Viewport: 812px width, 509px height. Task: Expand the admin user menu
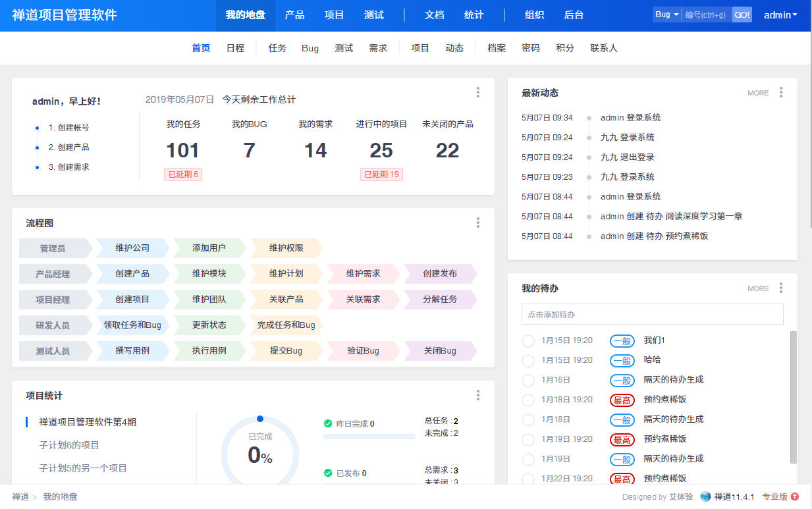[x=780, y=15]
